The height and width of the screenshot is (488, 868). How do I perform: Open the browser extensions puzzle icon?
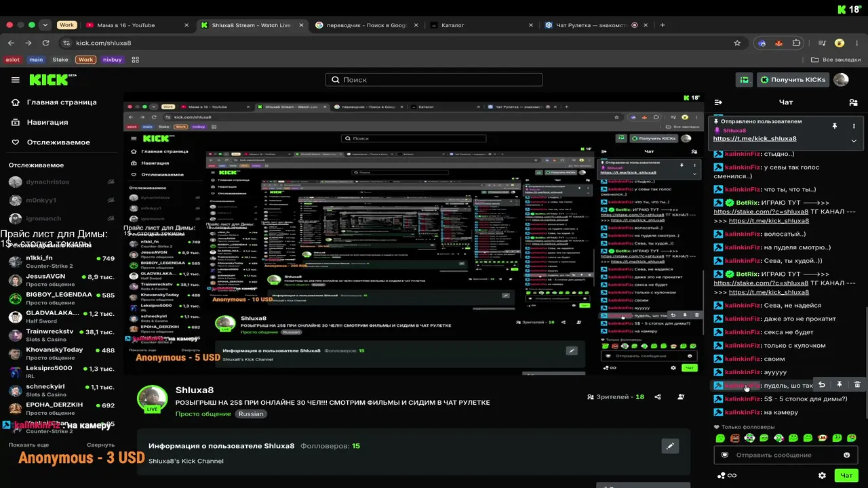pyautogui.click(x=796, y=43)
